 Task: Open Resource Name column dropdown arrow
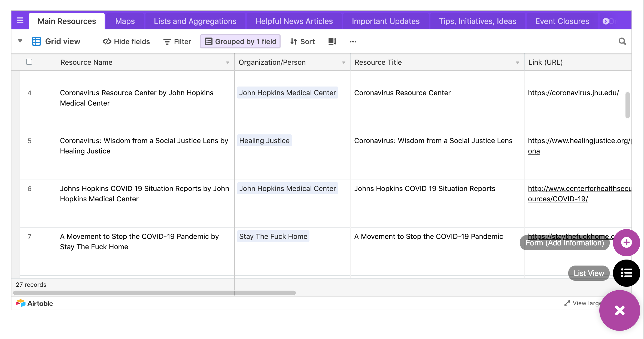227,63
